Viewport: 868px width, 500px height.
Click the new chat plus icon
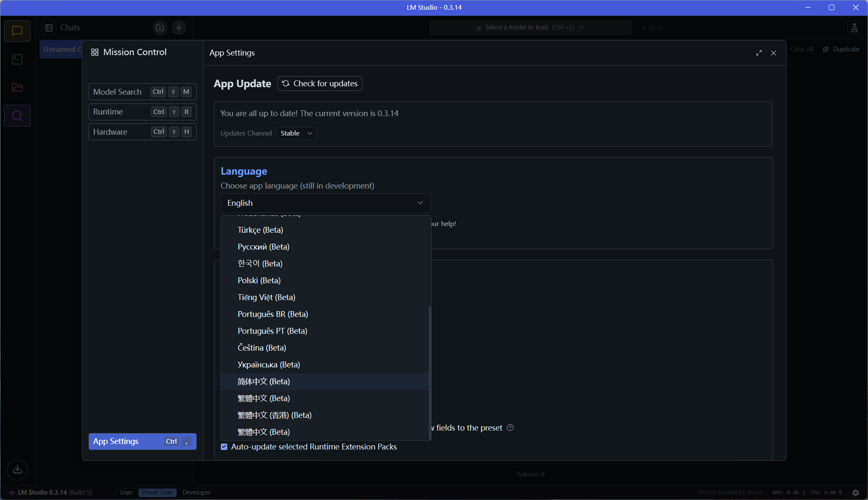pos(179,28)
